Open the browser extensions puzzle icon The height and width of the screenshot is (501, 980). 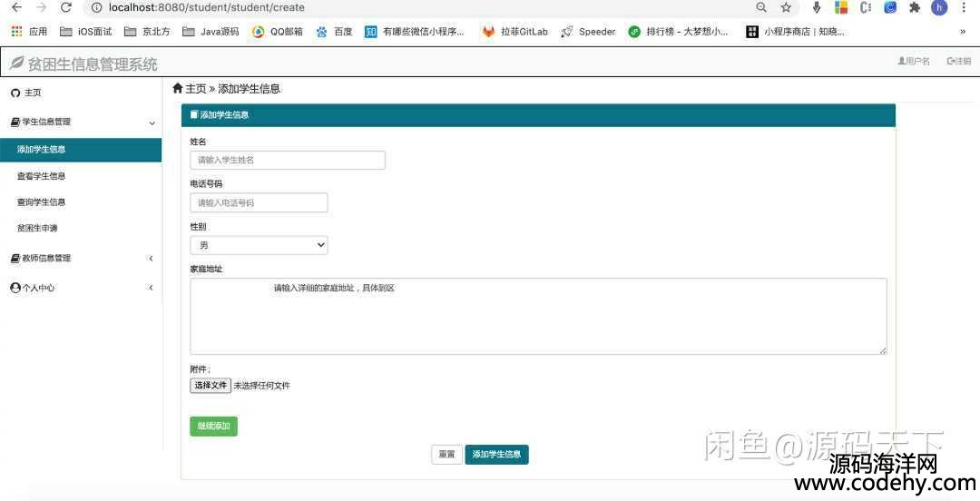click(915, 7)
